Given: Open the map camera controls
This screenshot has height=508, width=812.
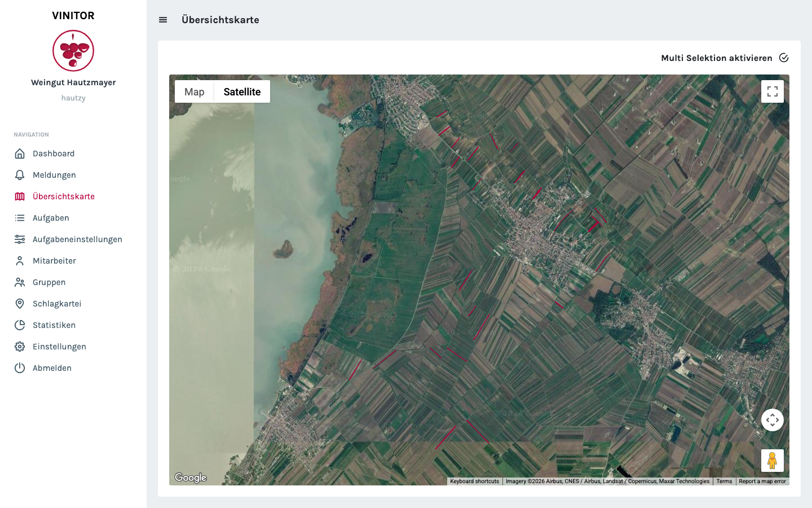Looking at the screenshot, I should (x=773, y=420).
